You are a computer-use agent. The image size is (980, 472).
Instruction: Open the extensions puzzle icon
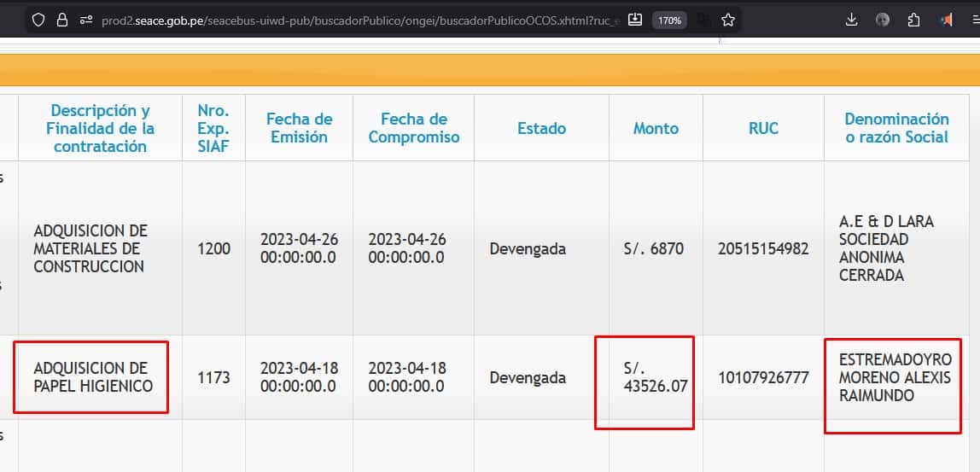click(914, 20)
